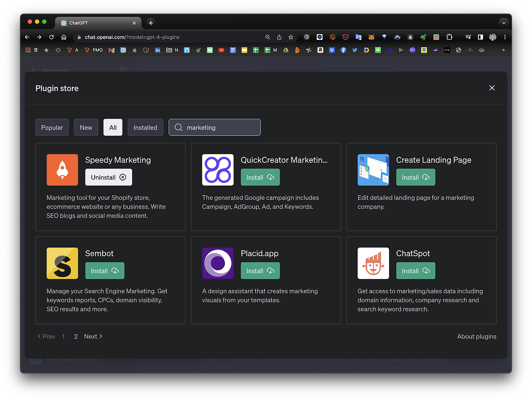Click the Placid.app purple logo

(218, 263)
